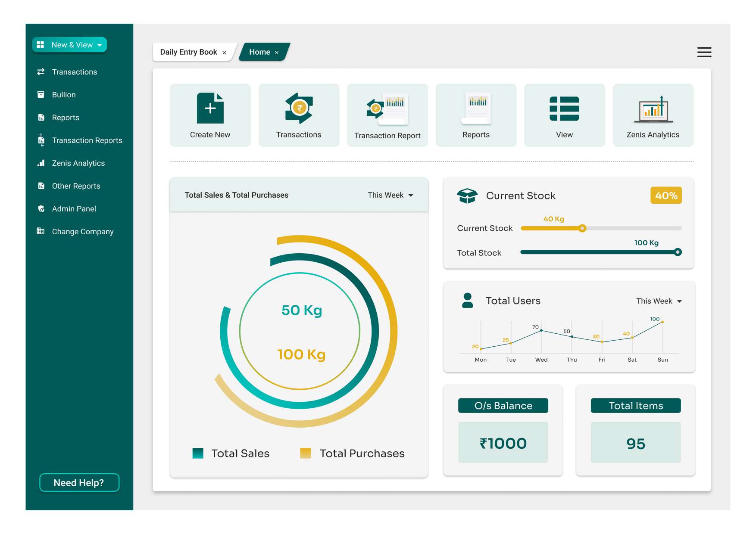Click the Bullion sidebar icon
The height and width of the screenshot is (534, 756).
coord(41,95)
